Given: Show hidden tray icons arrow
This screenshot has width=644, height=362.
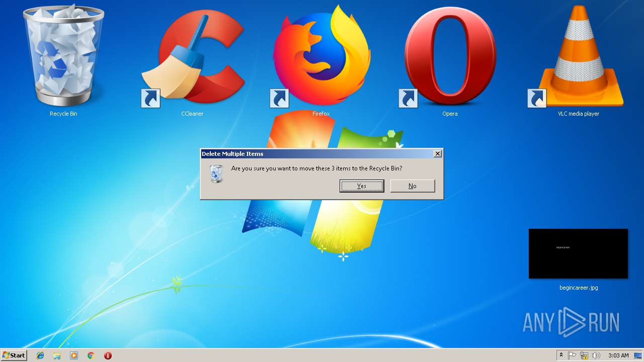Looking at the screenshot, I should click(561, 355).
